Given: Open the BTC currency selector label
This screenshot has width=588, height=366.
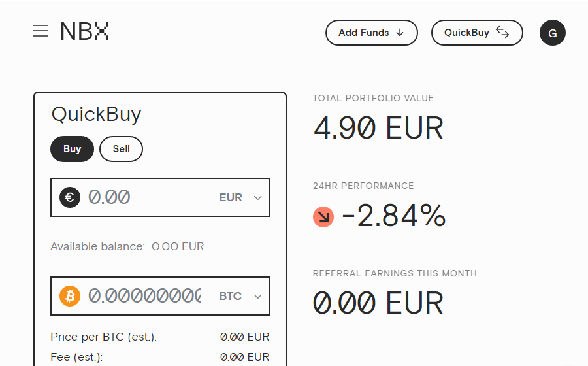Looking at the screenshot, I should [230, 296].
